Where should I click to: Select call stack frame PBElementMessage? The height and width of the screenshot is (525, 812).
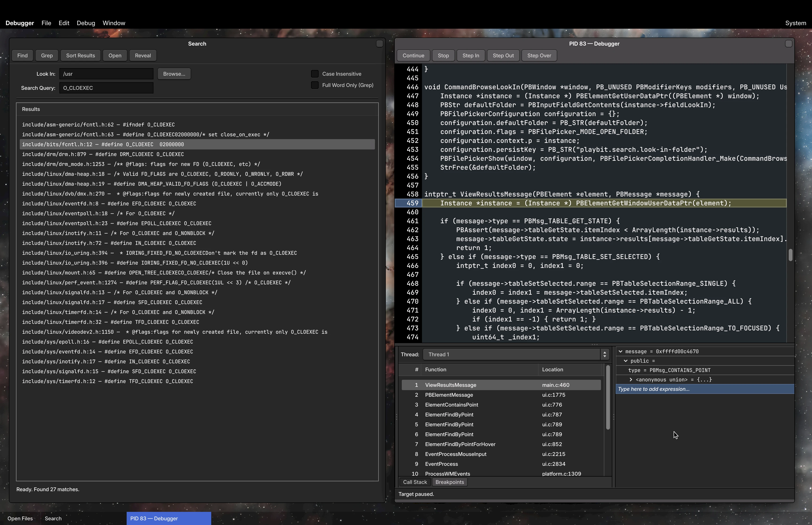(x=501, y=395)
